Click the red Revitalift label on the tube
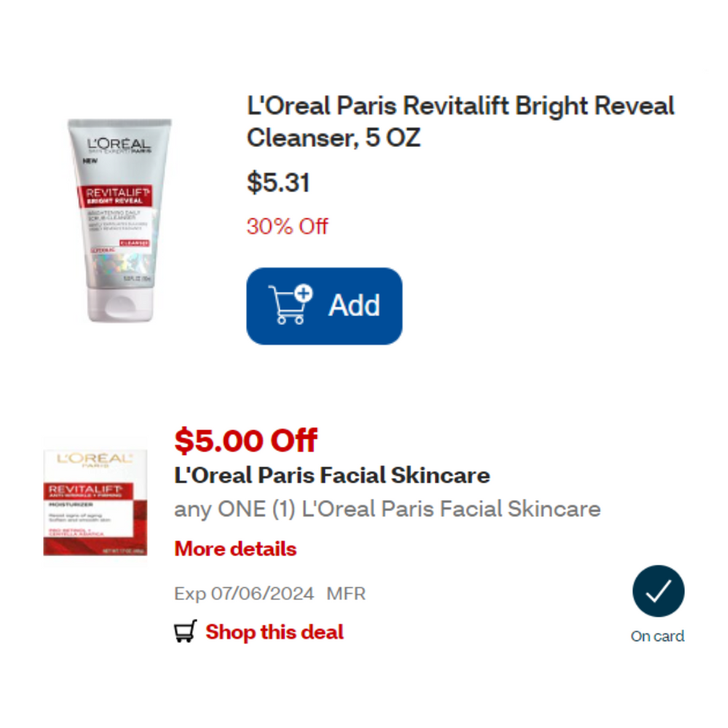The height and width of the screenshot is (728, 728). [116, 196]
